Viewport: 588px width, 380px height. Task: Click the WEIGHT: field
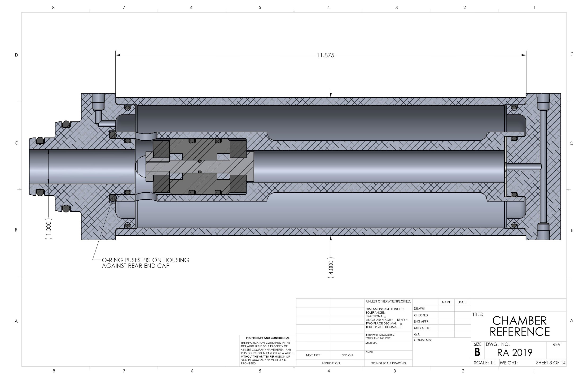(509, 363)
